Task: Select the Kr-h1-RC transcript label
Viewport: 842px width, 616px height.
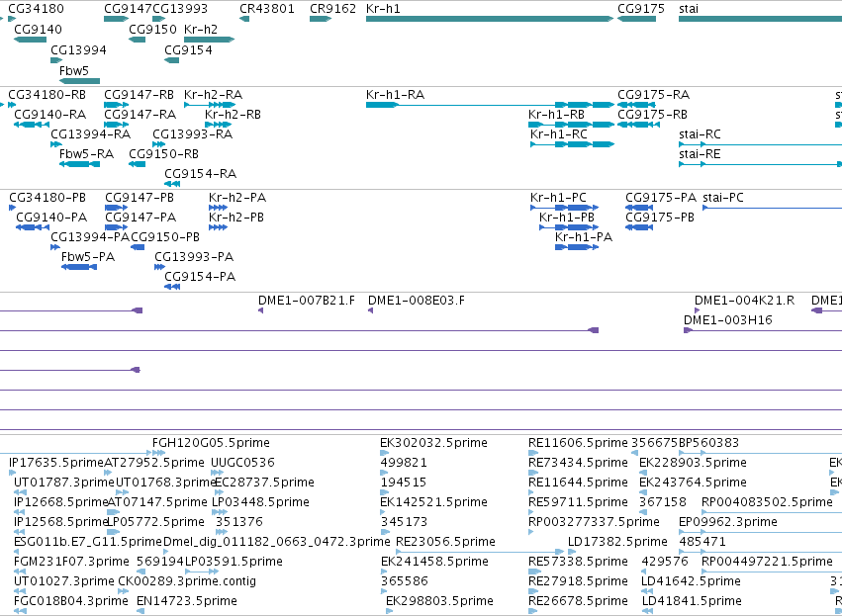Action: 559,134
